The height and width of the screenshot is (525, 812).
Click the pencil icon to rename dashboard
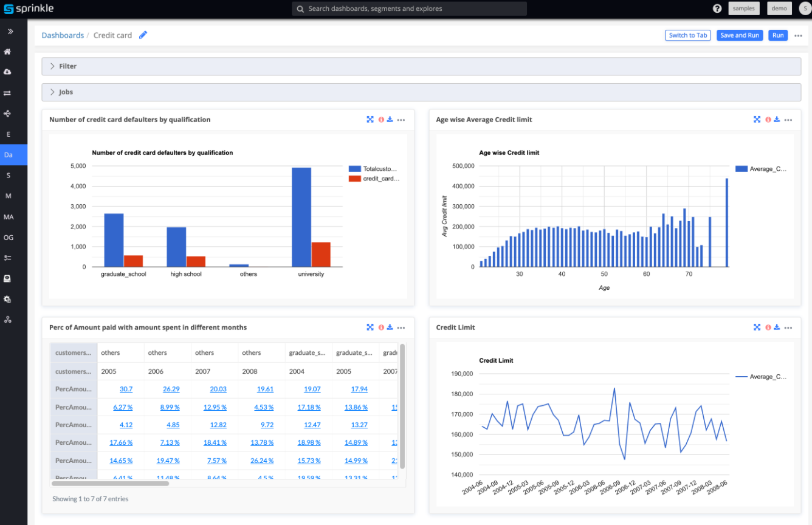tap(143, 35)
